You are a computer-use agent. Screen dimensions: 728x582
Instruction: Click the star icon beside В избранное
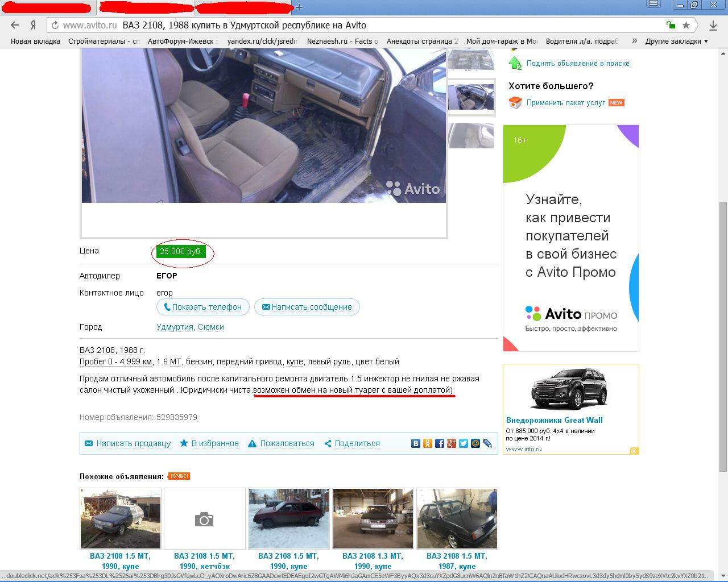184,443
